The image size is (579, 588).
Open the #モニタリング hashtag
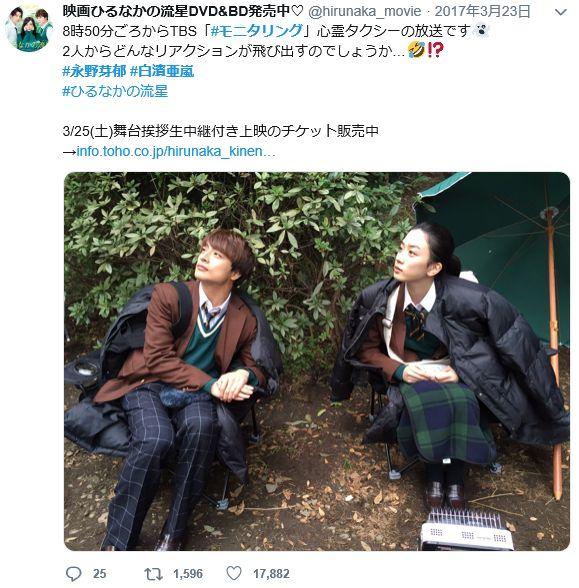point(257,31)
